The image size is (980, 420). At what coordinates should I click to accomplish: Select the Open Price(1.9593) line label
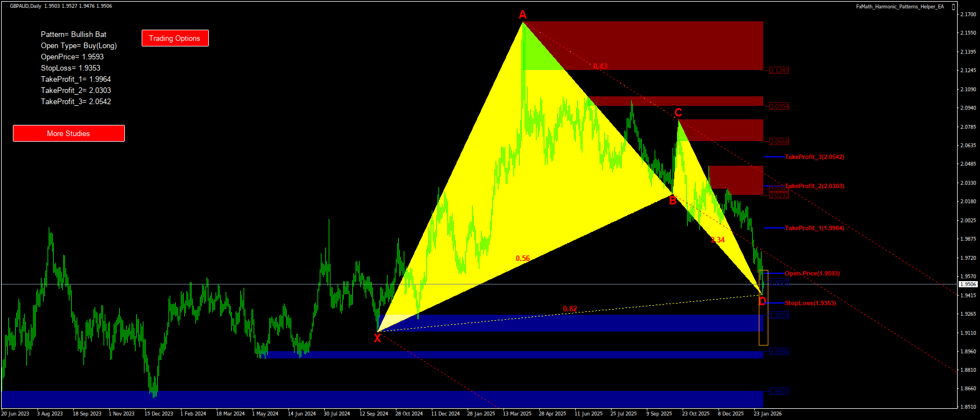pyautogui.click(x=812, y=273)
